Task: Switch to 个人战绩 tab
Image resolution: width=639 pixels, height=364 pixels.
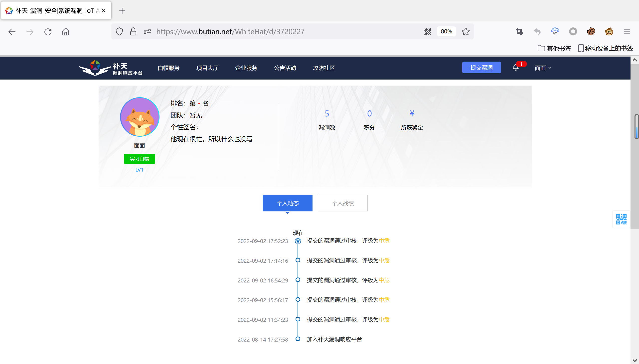Action: point(343,203)
